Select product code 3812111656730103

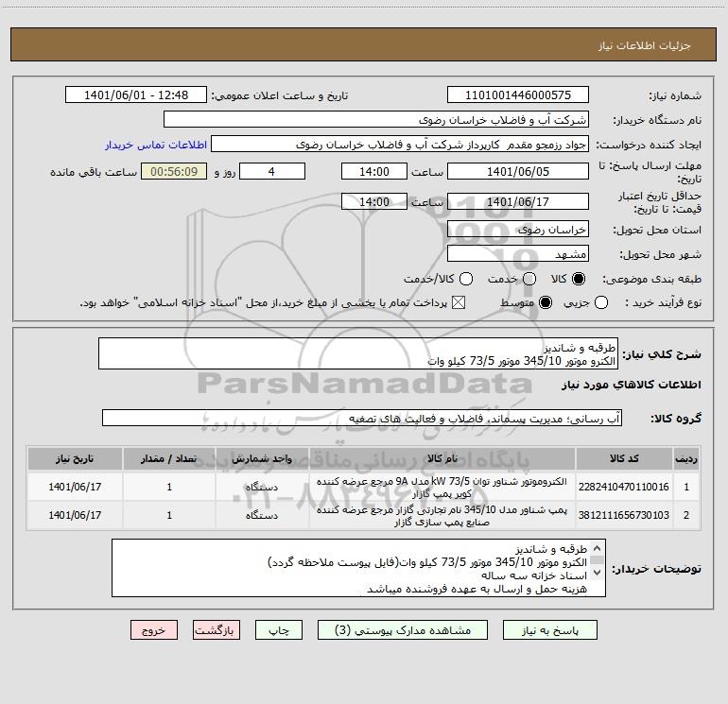(624, 515)
